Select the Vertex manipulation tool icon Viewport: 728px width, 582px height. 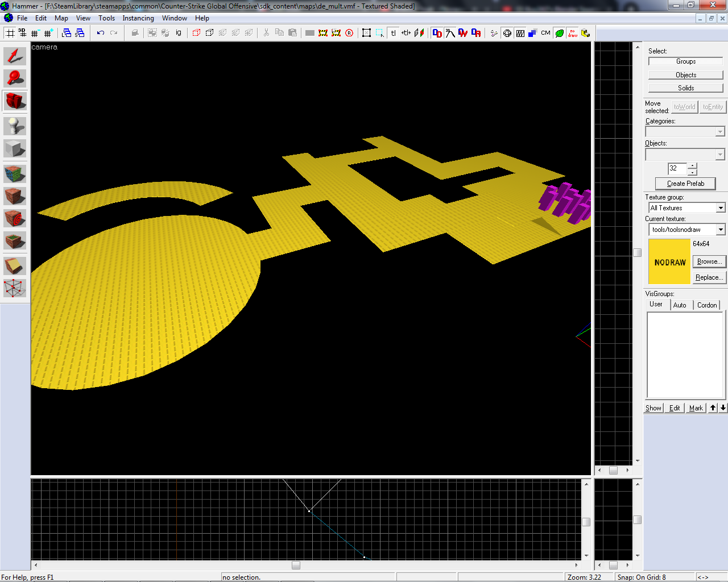pos(15,288)
